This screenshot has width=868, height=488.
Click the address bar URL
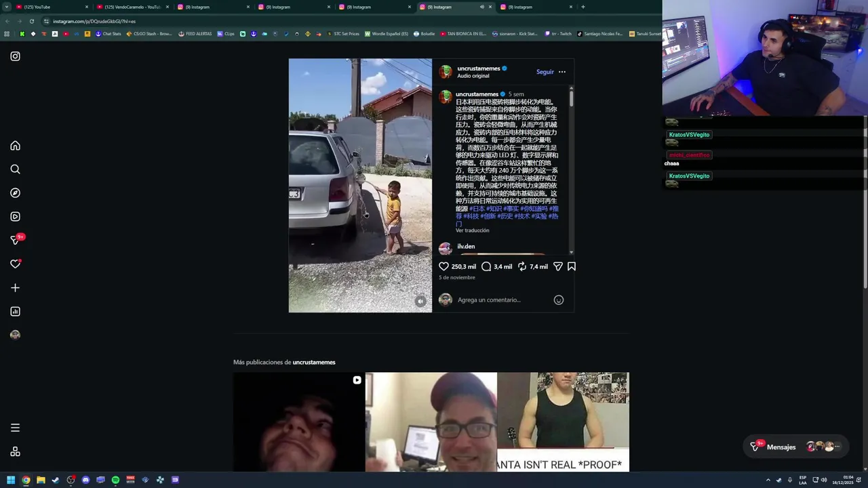[x=94, y=21]
